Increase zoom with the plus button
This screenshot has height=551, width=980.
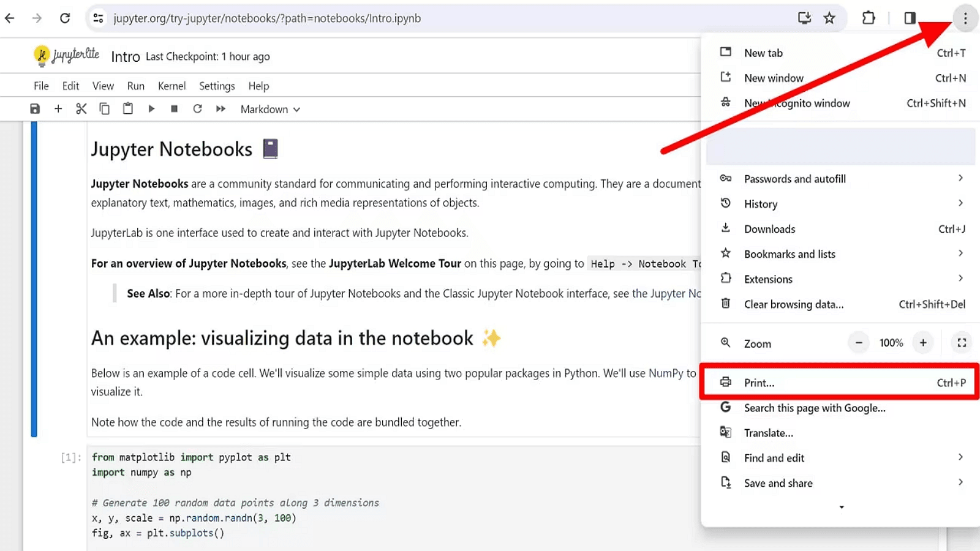(923, 343)
